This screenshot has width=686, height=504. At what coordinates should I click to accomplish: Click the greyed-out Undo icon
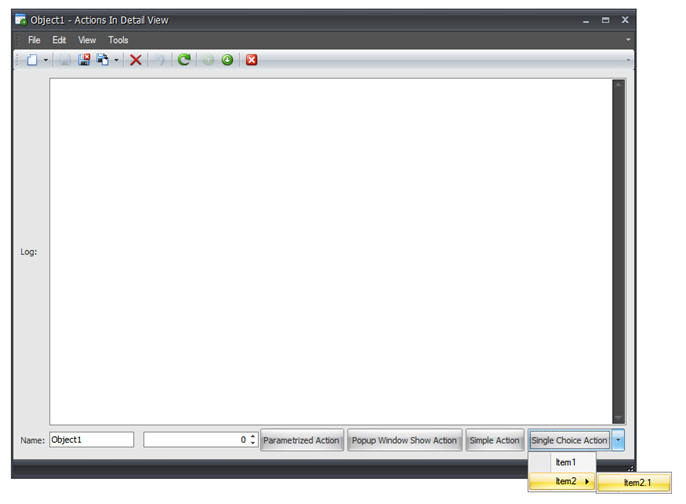point(160,60)
